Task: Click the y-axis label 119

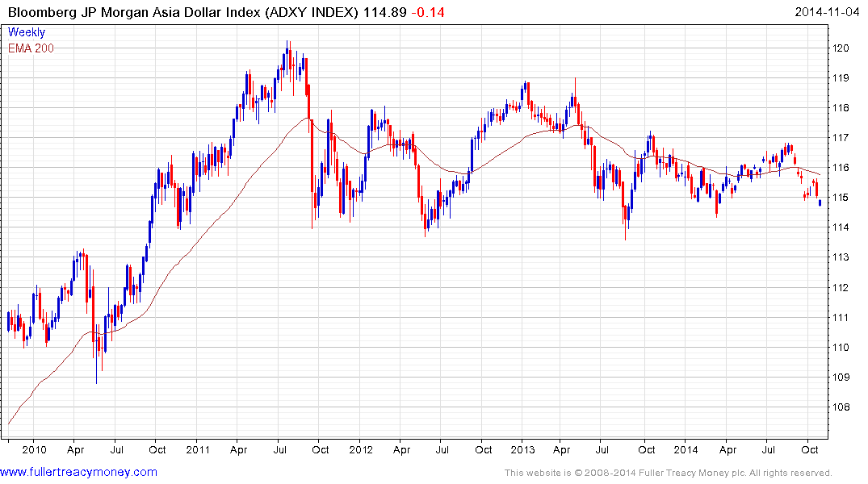Action: (x=841, y=78)
